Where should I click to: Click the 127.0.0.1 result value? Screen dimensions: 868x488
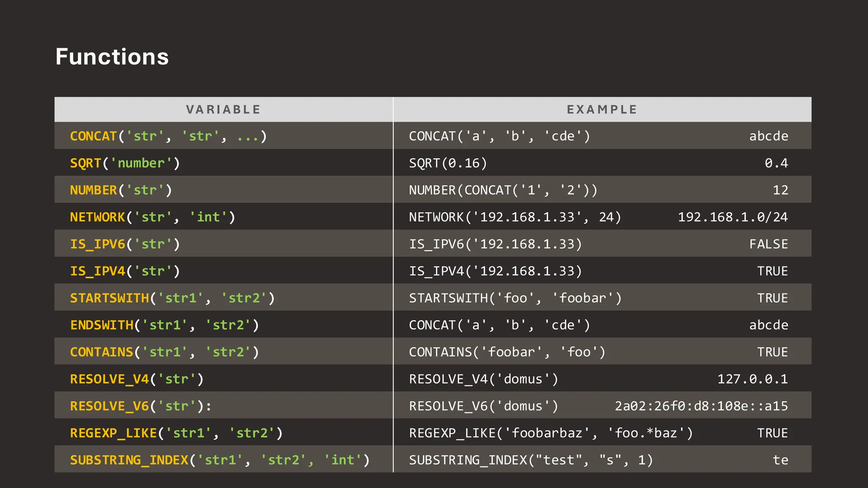point(752,379)
